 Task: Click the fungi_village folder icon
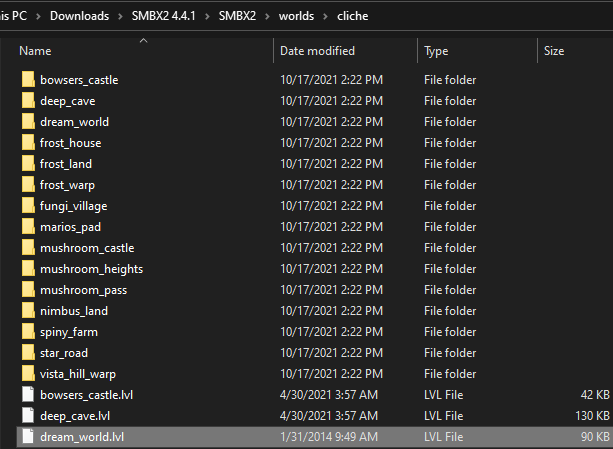point(28,206)
